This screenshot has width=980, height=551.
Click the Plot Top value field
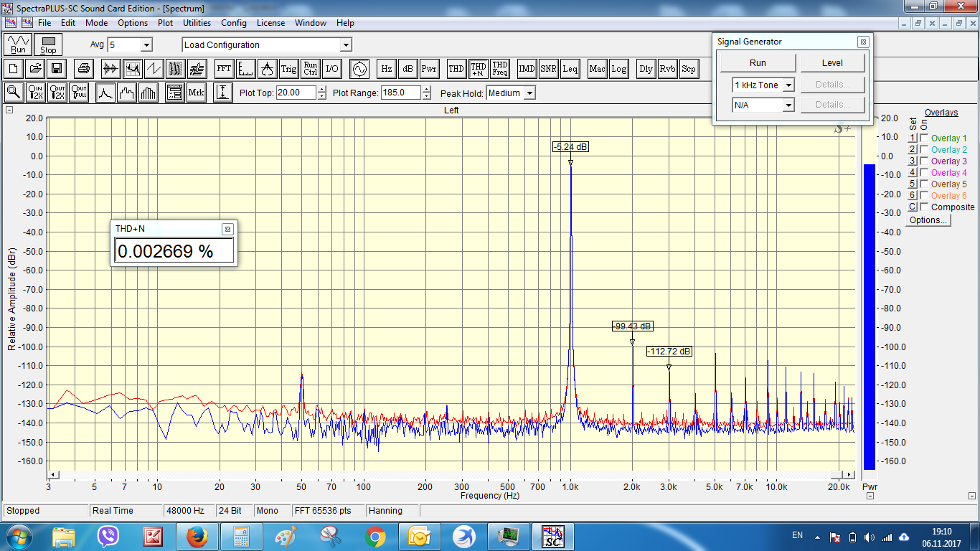click(x=295, y=93)
